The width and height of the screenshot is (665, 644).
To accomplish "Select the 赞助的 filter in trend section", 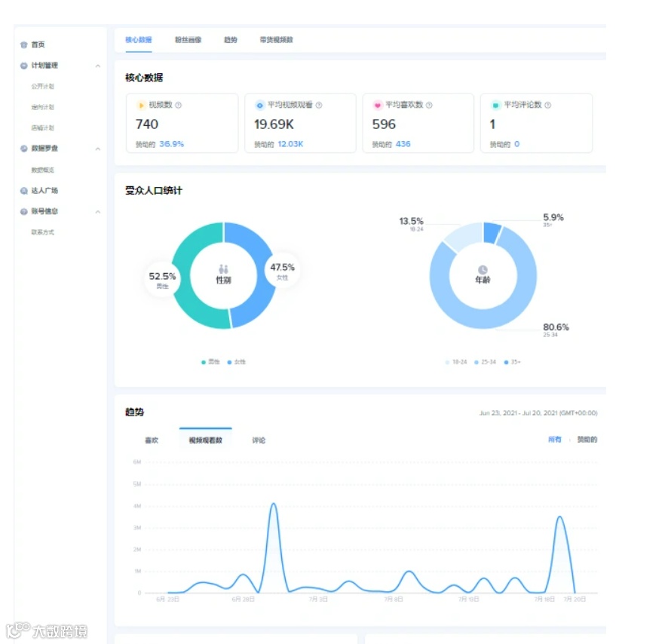I will 587,440.
